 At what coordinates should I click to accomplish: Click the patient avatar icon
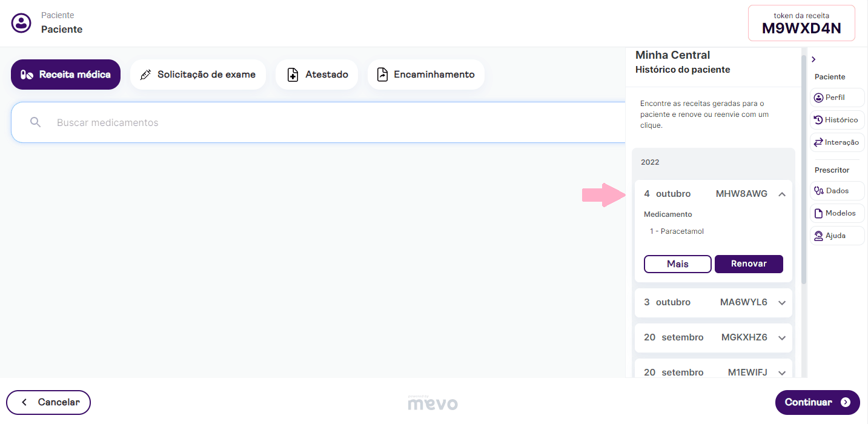point(22,23)
